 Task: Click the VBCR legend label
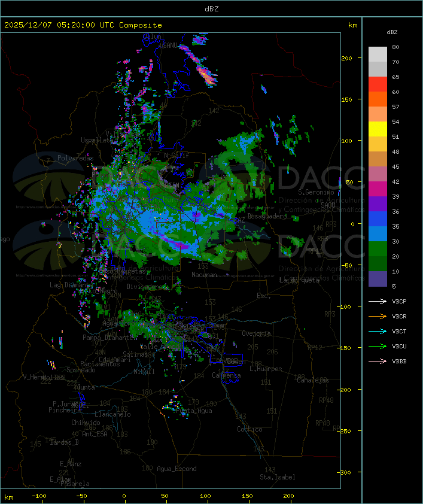(399, 316)
